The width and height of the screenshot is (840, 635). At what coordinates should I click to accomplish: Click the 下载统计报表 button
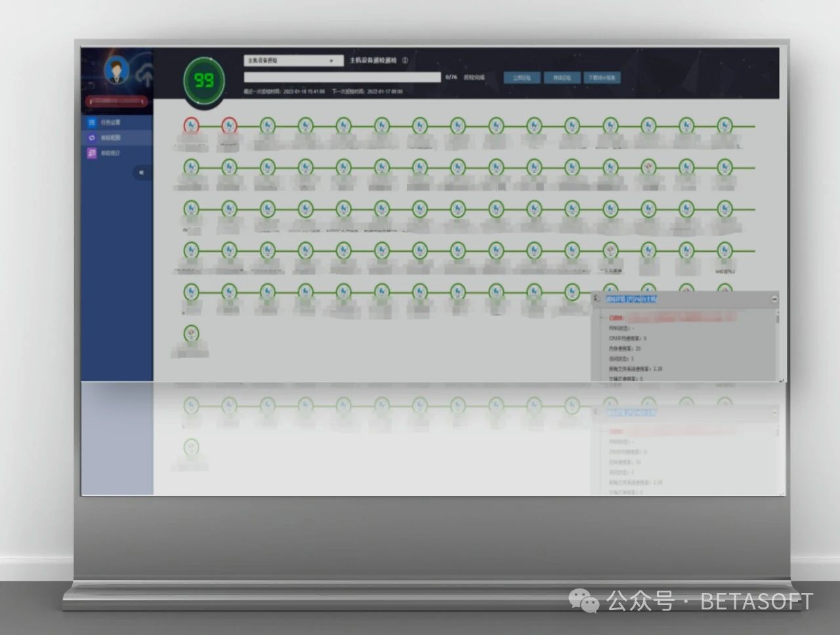(601, 77)
